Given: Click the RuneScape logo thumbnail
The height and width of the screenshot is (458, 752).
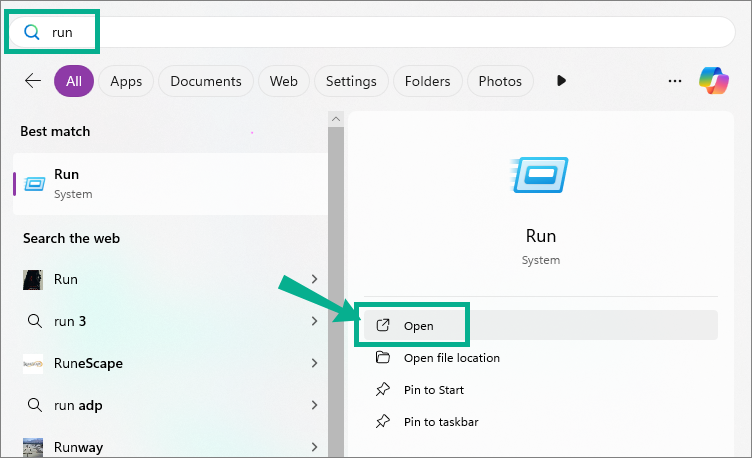Looking at the screenshot, I should (33, 364).
